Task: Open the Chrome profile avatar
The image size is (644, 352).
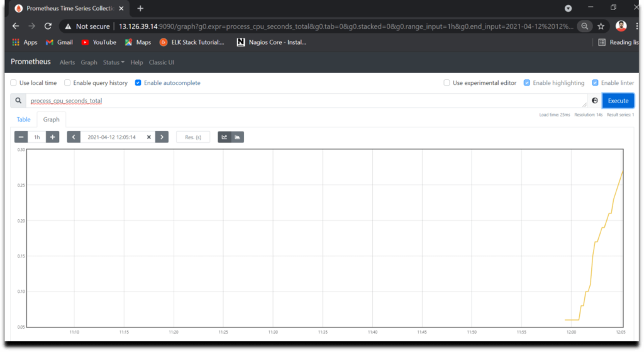Action: coord(621,26)
